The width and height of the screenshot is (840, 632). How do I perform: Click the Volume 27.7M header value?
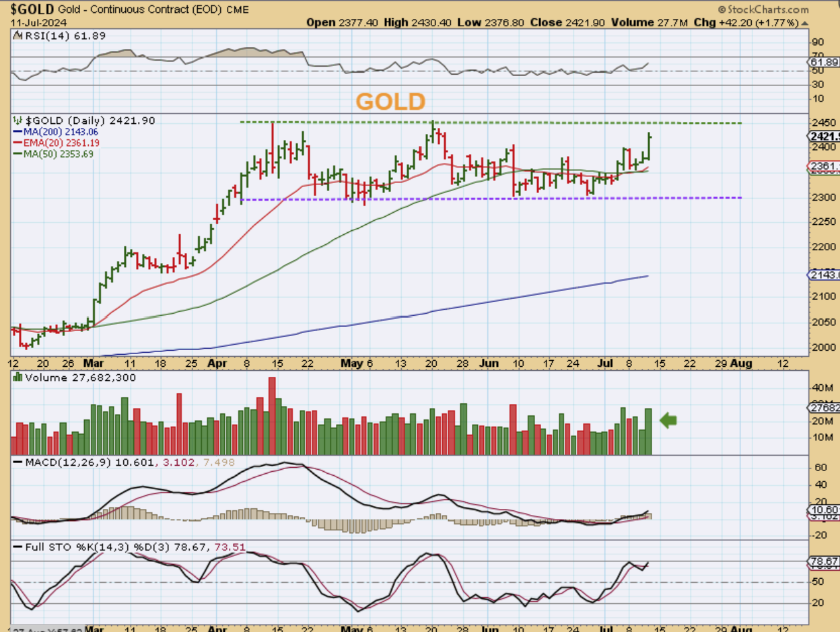coord(651,22)
